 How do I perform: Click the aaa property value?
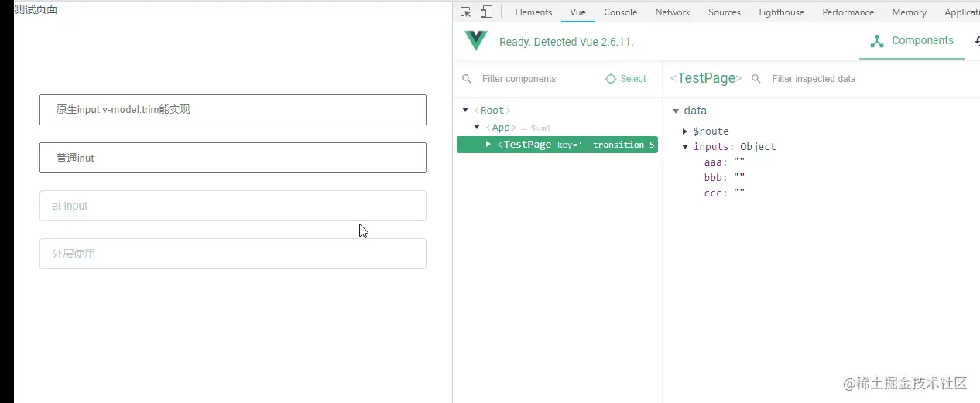(x=739, y=162)
